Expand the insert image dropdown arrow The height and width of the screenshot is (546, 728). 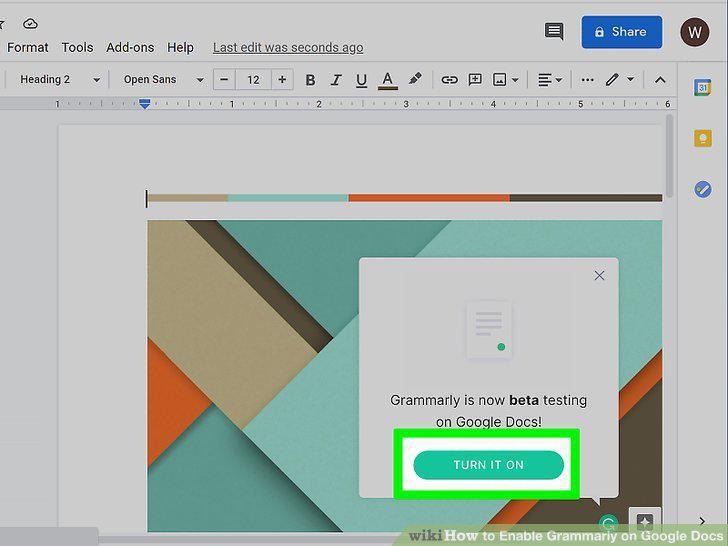[515, 80]
